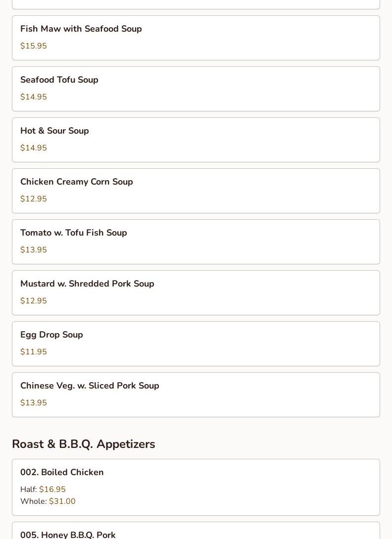Click the $14.95 price under Hot & Sour Soup
392x539 pixels.
click(x=34, y=147)
